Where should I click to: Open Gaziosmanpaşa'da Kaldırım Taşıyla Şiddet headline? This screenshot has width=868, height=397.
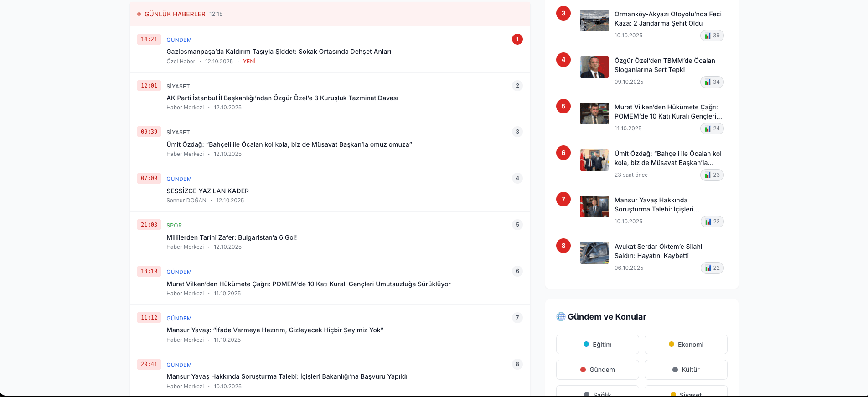click(x=279, y=52)
